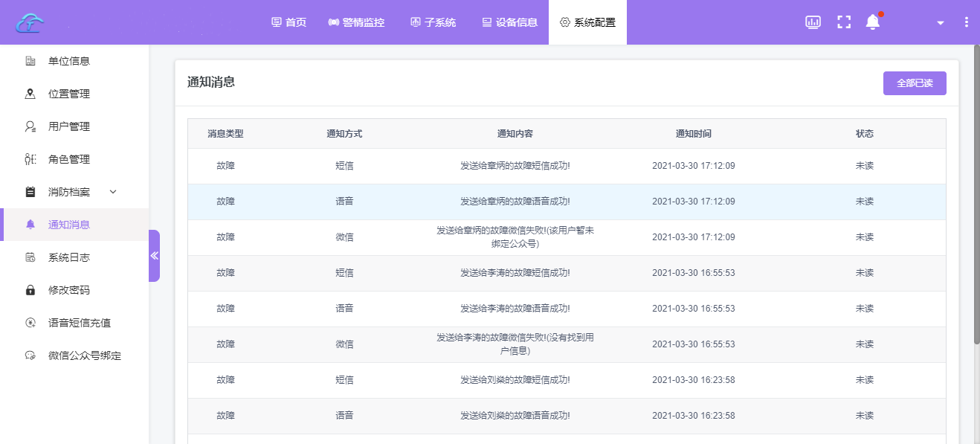
Task: Toggle fullscreen mode icon
Action: point(843,22)
